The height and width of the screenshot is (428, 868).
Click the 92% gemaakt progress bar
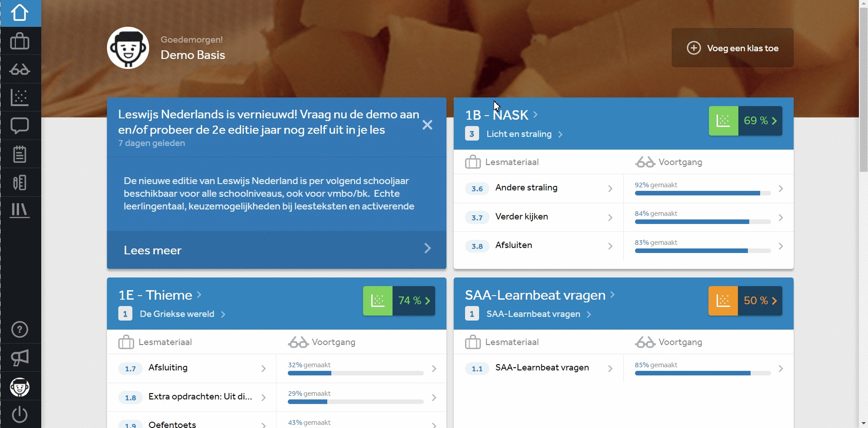click(x=703, y=193)
